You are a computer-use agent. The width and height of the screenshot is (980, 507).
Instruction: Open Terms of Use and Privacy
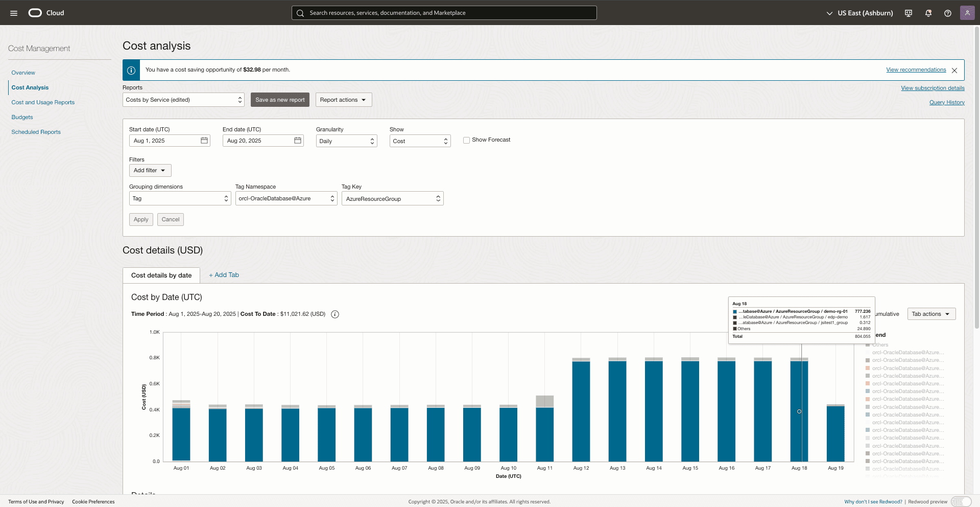point(36,502)
